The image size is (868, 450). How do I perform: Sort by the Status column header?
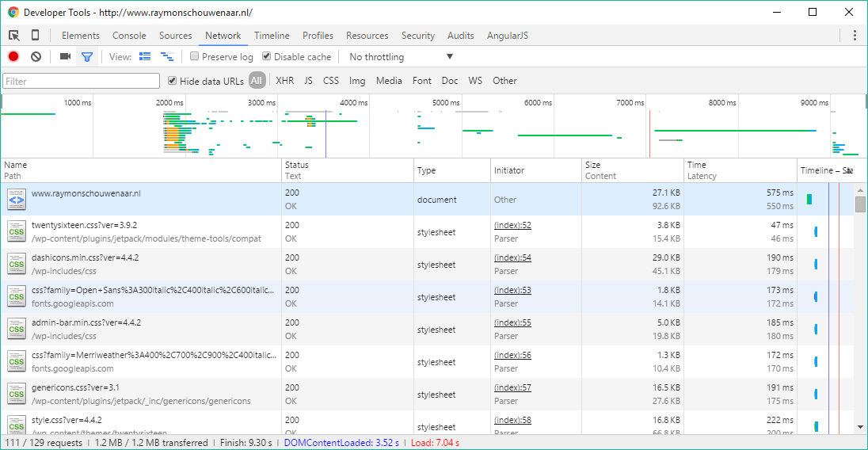pos(348,170)
